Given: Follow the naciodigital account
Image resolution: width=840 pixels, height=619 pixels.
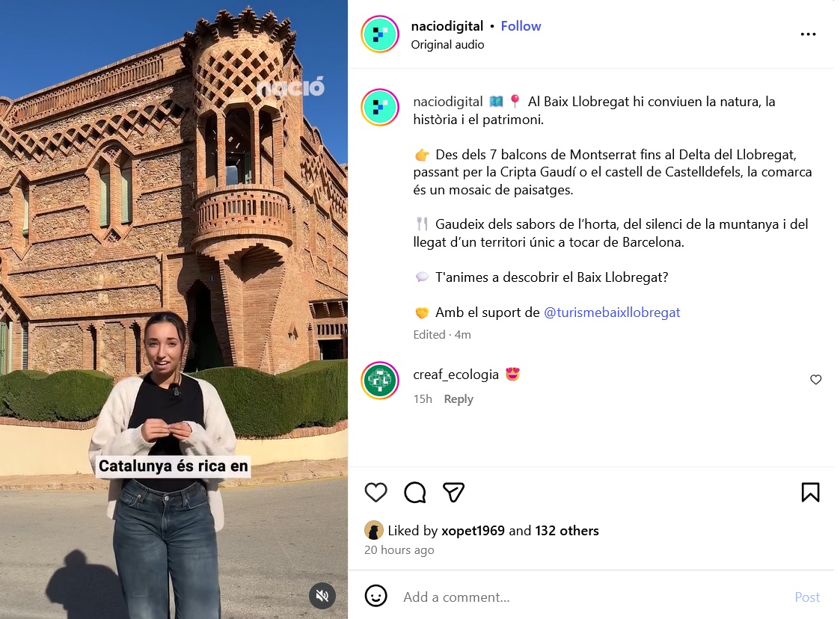Looking at the screenshot, I should pyautogui.click(x=521, y=25).
